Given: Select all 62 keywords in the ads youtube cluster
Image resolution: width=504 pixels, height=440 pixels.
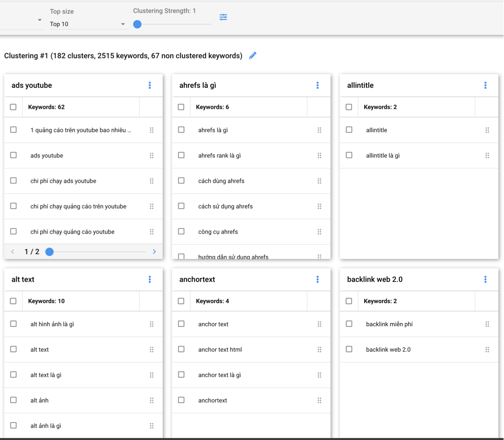Looking at the screenshot, I should click(x=13, y=107).
